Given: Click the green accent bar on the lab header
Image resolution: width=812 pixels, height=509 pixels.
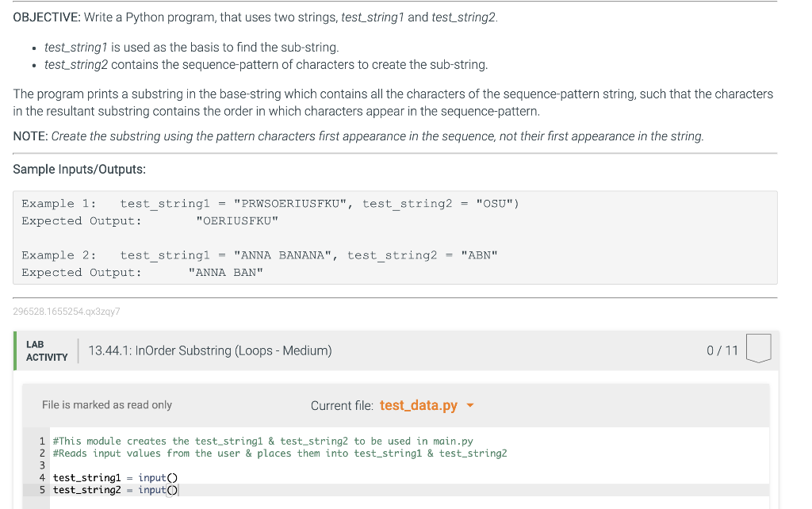Looking at the screenshot, I should coord(14,350).
